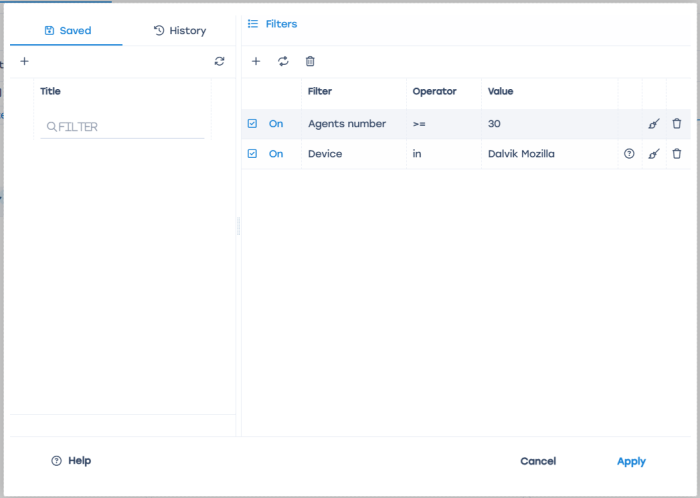Remove the Device filter row
700x498 pixels.
(677, 154)
